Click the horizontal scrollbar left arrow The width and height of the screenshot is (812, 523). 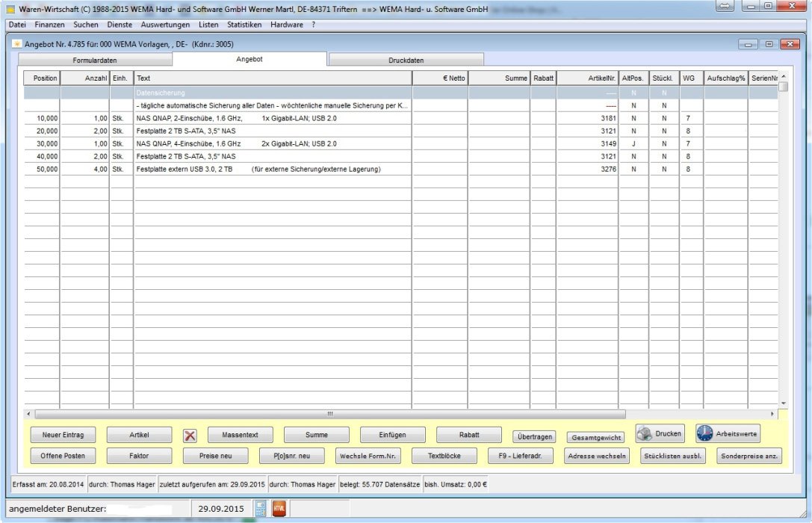coord(28,414)
